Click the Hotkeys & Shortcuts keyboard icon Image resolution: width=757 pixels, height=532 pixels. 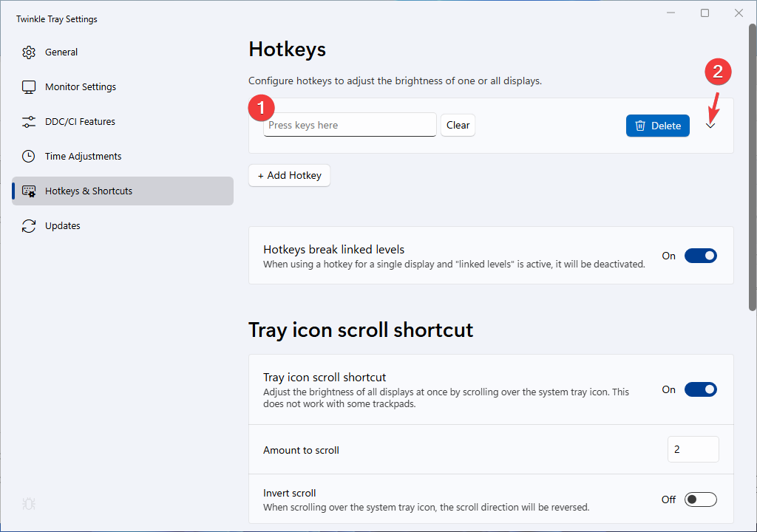(29, 191)
